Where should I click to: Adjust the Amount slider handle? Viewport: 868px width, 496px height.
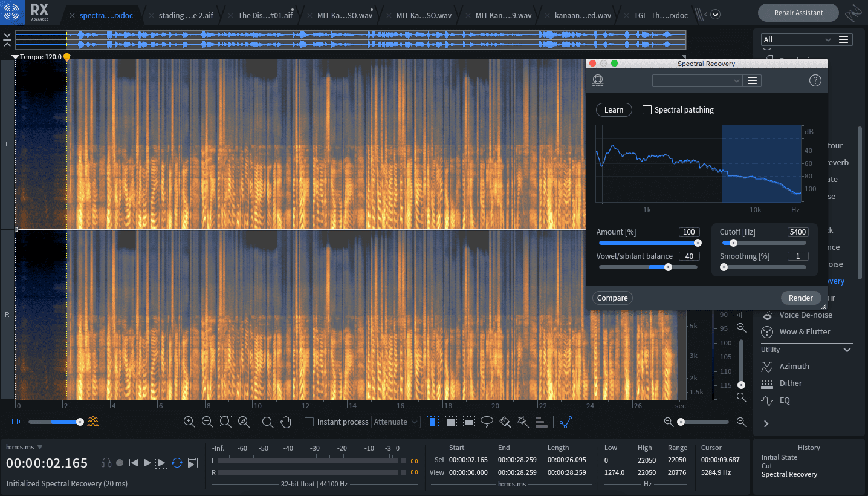coord(698,243)
